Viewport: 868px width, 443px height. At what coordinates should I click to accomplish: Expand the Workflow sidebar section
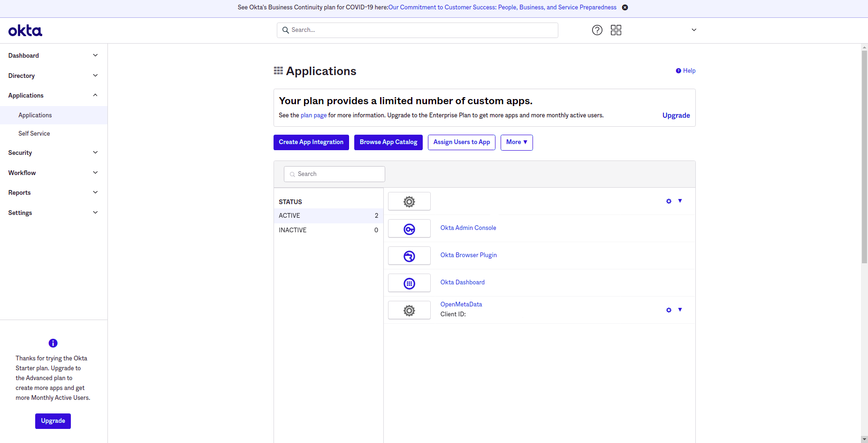coord(53,173)
